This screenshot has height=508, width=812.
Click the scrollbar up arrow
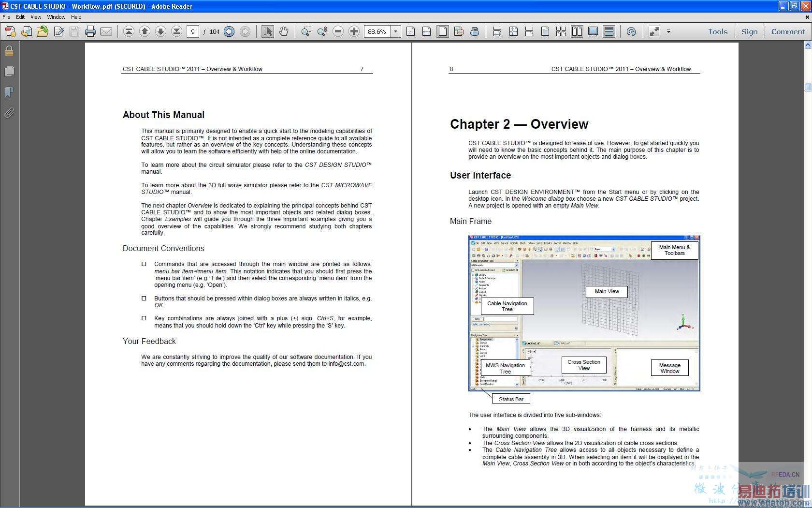808,45
